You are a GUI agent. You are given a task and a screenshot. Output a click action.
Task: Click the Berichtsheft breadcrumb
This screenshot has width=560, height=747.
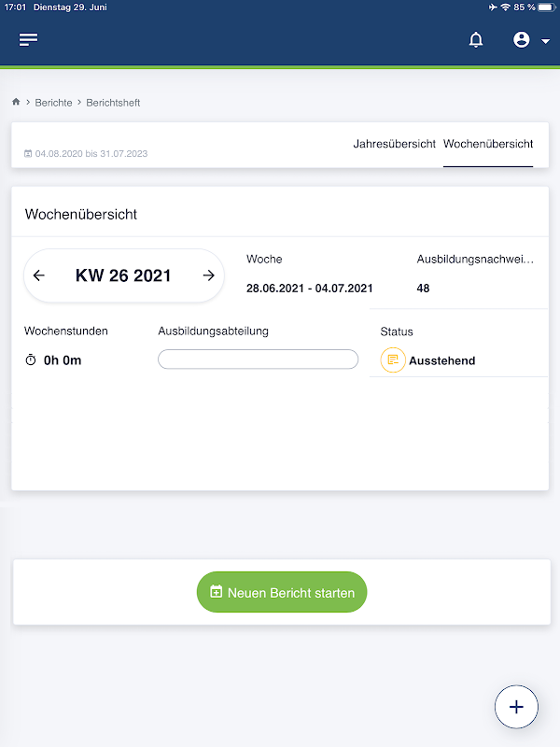[113, 103]
